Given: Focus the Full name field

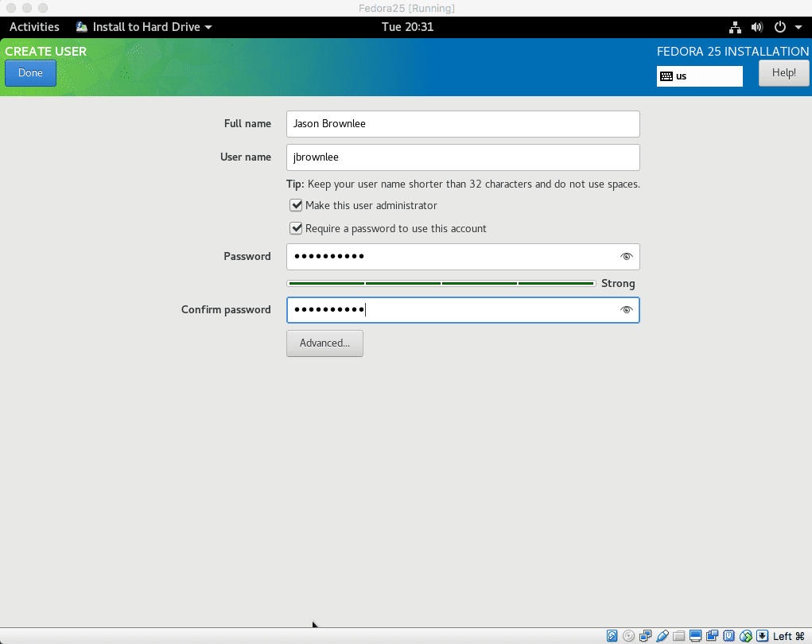Looking at the screenshot, I should [463, 124].
